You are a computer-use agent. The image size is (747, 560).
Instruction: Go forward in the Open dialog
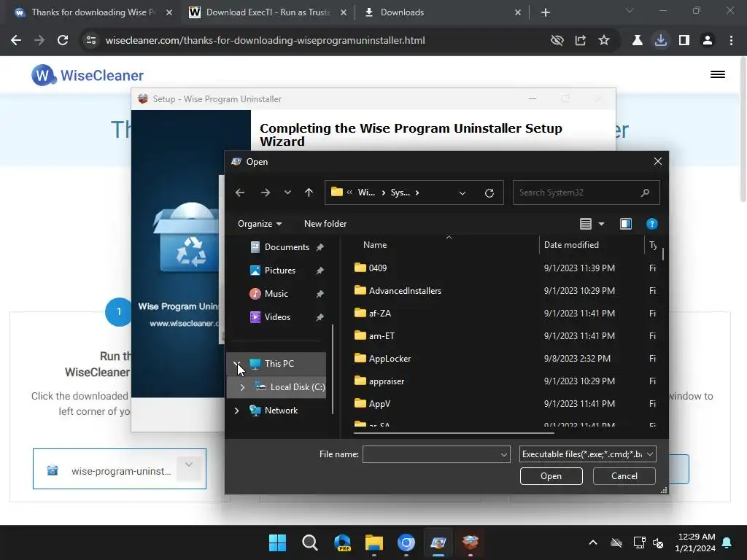tap(266, 192)
